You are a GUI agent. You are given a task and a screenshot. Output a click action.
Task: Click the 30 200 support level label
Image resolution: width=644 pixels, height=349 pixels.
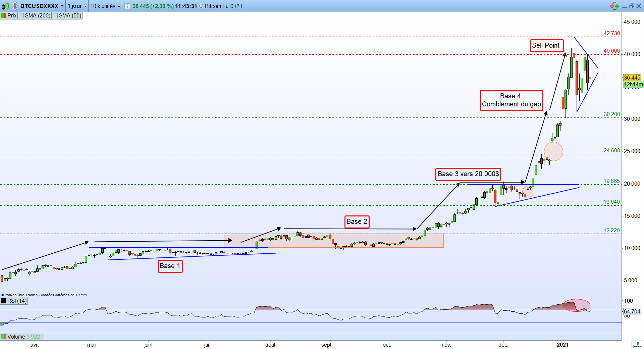coord(612,114)
